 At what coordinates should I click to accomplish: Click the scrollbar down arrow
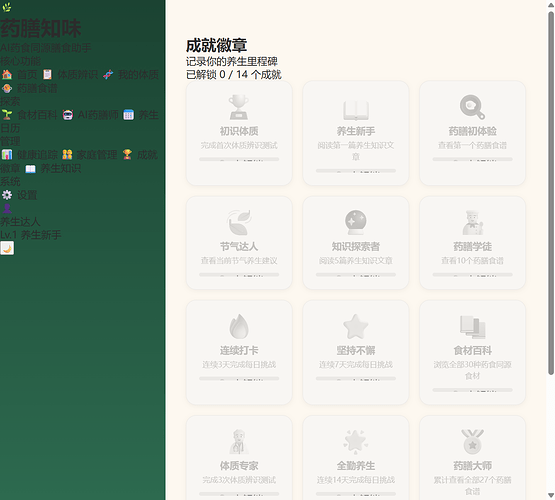(x=551, y=495)
